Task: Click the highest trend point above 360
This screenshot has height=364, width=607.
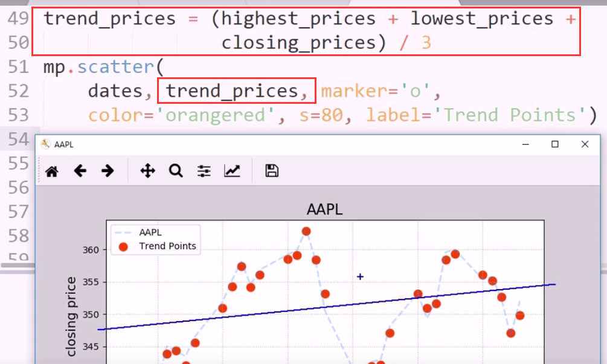Action: 306,231
